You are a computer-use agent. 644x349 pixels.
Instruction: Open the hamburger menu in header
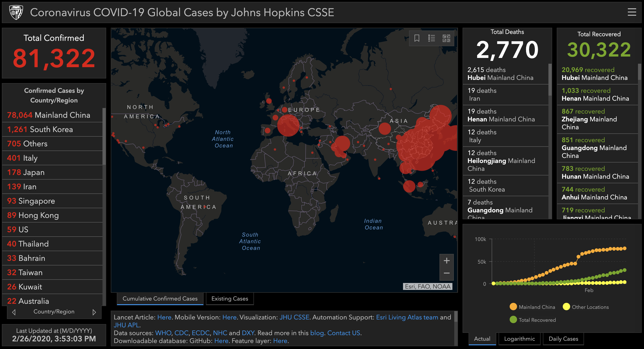tap(632, 12)
